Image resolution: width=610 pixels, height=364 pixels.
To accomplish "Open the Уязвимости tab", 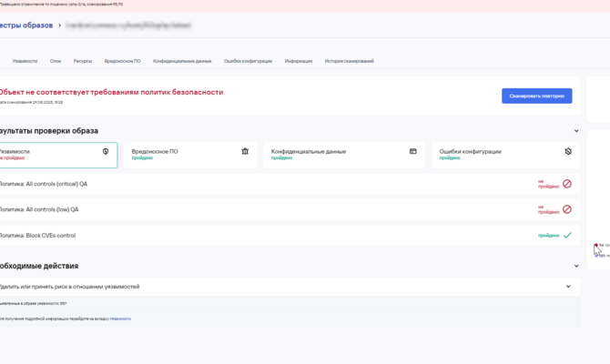I will click(25, 61).
